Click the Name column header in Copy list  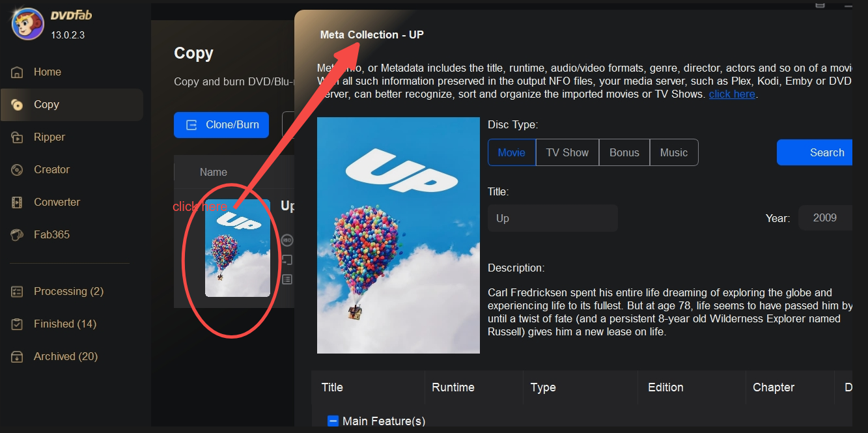point(214,173)
